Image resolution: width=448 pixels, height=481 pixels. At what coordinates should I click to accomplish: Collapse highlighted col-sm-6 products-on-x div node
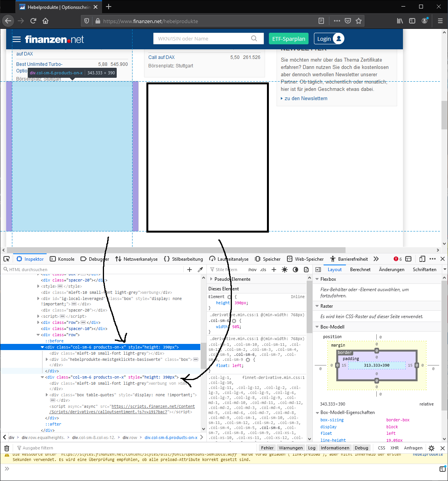42,347
